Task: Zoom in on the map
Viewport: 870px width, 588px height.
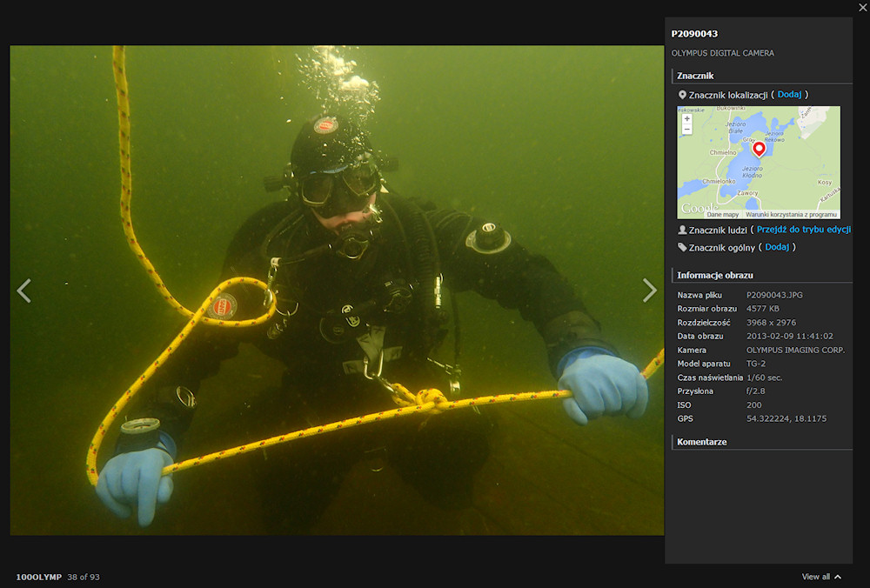Action: 687,118
